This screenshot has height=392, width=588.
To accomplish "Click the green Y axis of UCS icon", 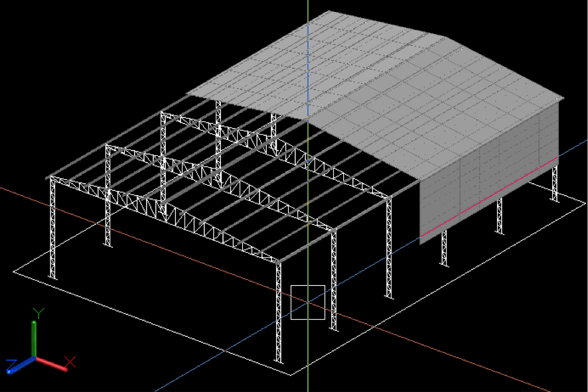I will coord(34,338).
